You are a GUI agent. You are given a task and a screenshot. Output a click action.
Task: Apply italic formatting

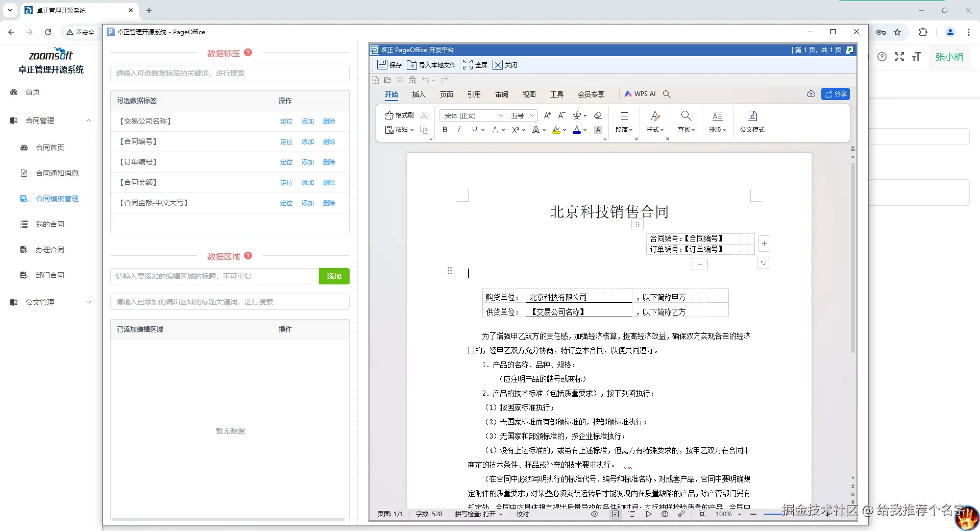pos(459,130)
